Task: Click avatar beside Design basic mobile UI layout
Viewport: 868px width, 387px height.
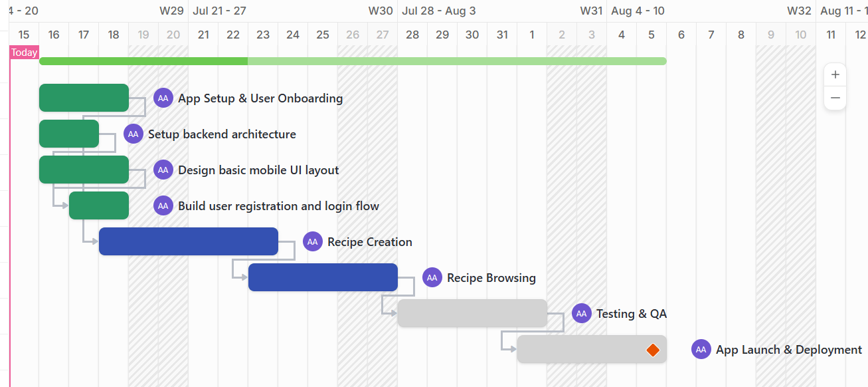Action: click(x=163, y=170)
